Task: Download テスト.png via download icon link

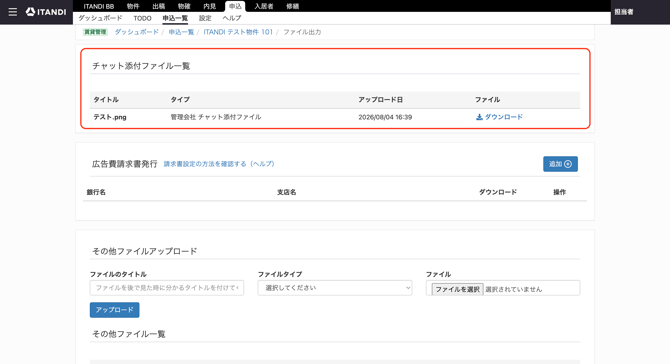Action: 499,117
